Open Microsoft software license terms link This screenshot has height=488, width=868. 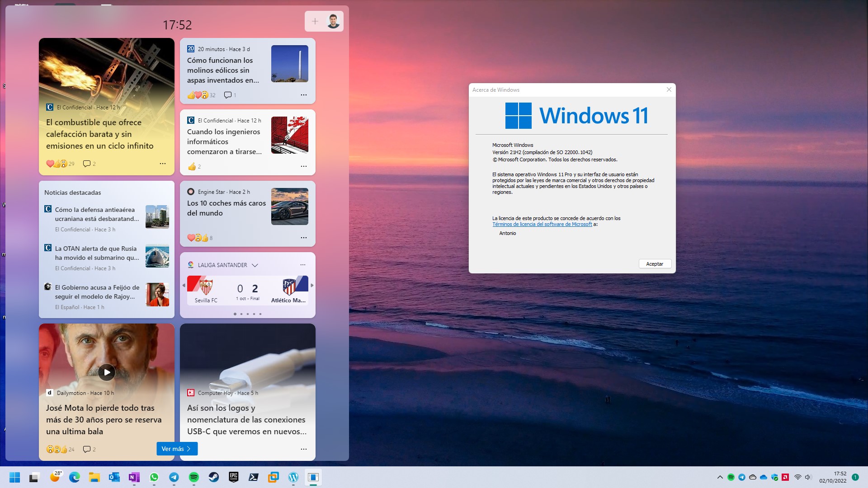pos(542,224)
